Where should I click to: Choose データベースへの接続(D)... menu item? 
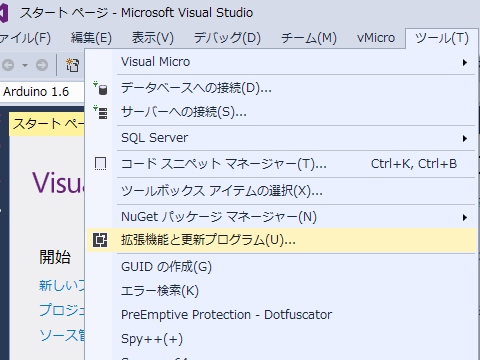tap(281, 88)
